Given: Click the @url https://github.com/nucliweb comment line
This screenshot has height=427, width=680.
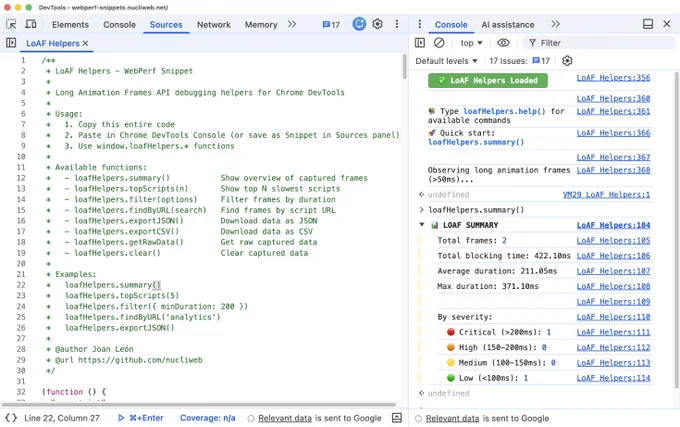Looking at the screenshot, I should [x=124, y=360].
